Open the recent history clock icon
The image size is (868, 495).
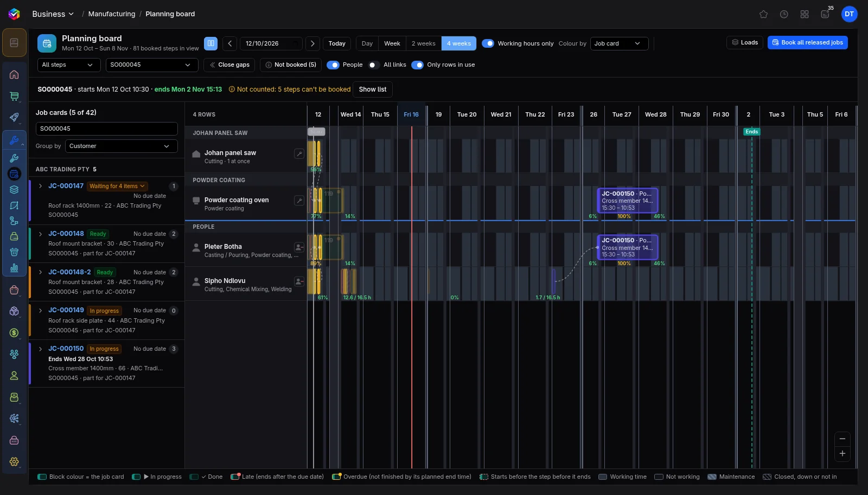(x=784, y=14)
